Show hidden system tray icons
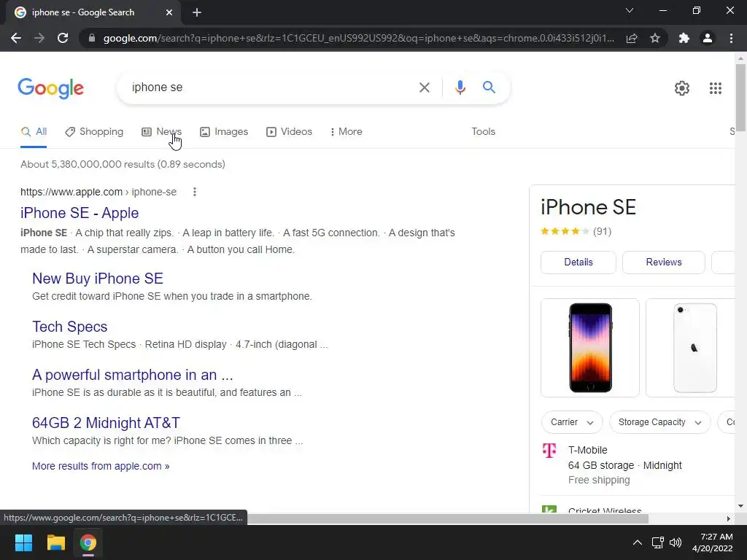The width and height of the screenshot is (747, 560). point(637,542)
